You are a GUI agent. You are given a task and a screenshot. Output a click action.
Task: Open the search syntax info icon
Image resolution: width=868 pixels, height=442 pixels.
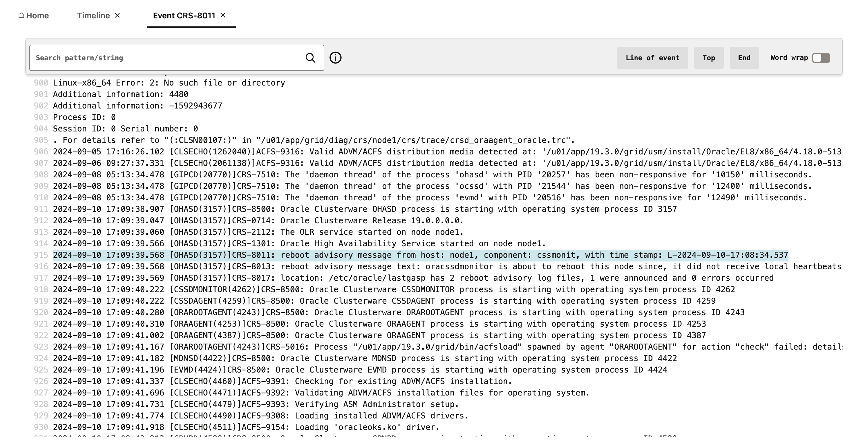336,58
